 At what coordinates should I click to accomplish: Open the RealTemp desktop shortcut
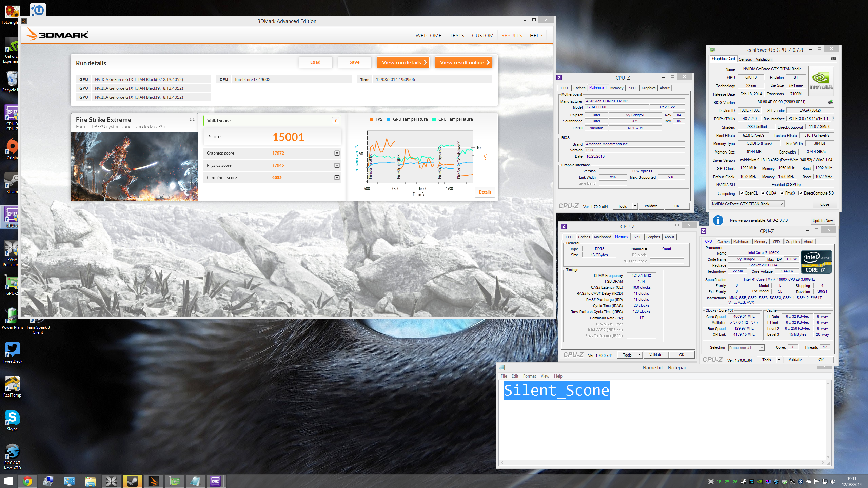click(12, 386)
